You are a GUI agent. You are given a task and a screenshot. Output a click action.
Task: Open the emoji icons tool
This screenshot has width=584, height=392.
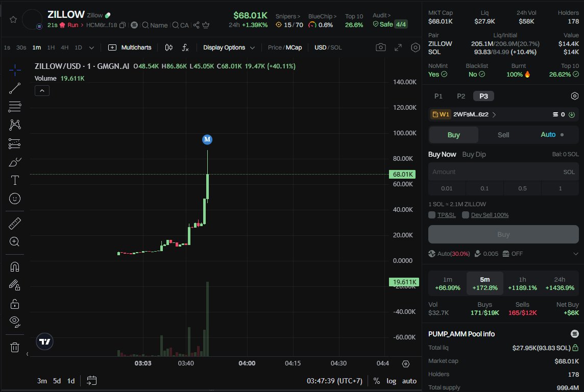point(15,199)
